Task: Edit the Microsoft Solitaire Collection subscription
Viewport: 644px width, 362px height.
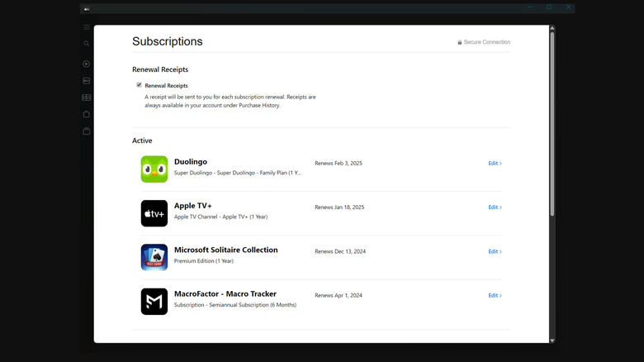Action: point(495,251)
